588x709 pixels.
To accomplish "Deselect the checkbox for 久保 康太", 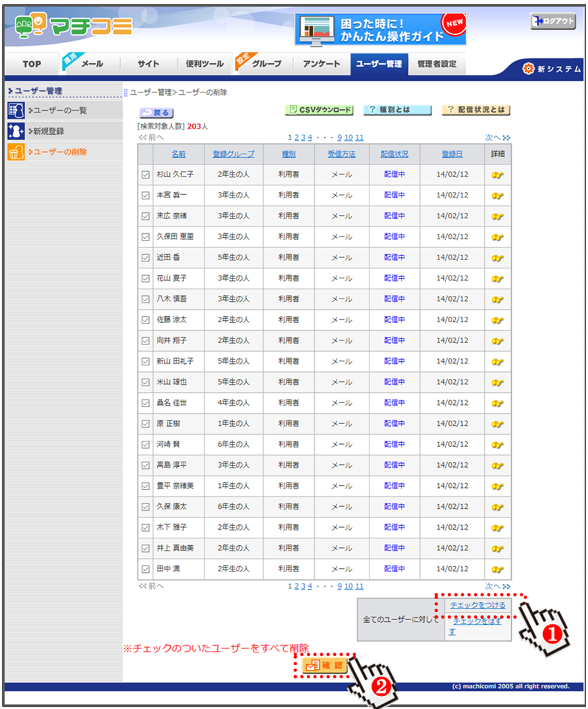I will [x=146, y=507].
